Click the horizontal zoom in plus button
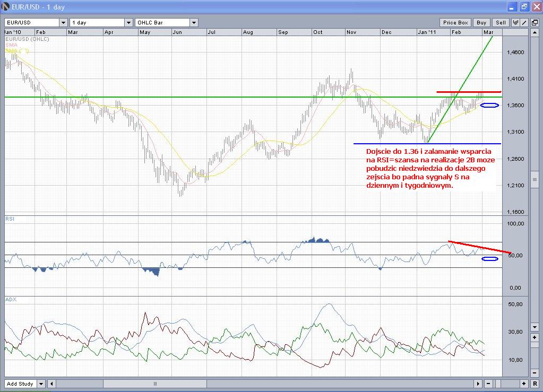The width and height of the screenshot is (543, 392). 524,384
